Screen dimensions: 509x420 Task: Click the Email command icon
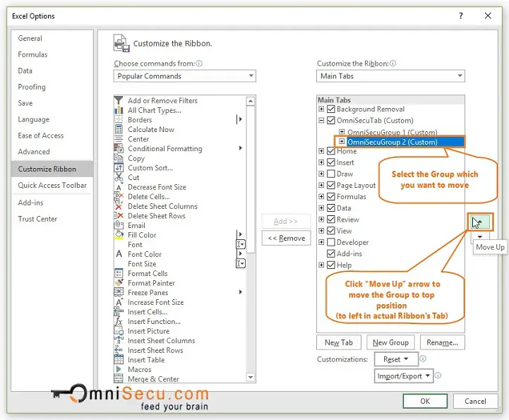(x=119, y=225)
